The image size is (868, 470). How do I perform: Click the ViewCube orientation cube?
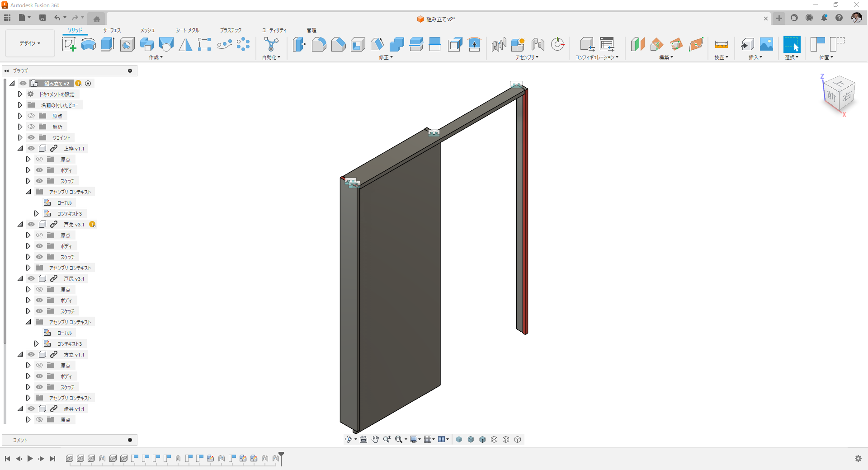[x=839, y=94]
